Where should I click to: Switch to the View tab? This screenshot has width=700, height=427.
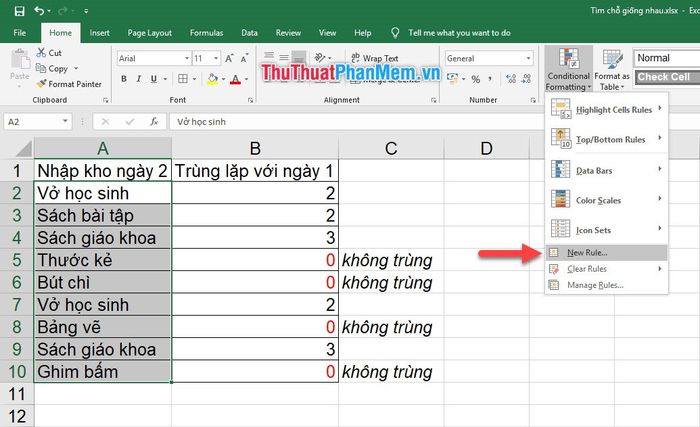click(327, 33)
